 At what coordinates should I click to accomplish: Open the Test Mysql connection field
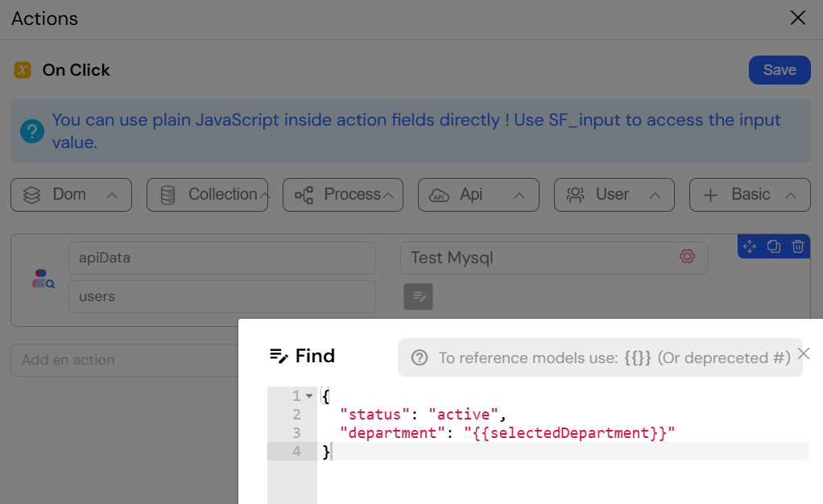pyautogui.click(x=554, y=258)
